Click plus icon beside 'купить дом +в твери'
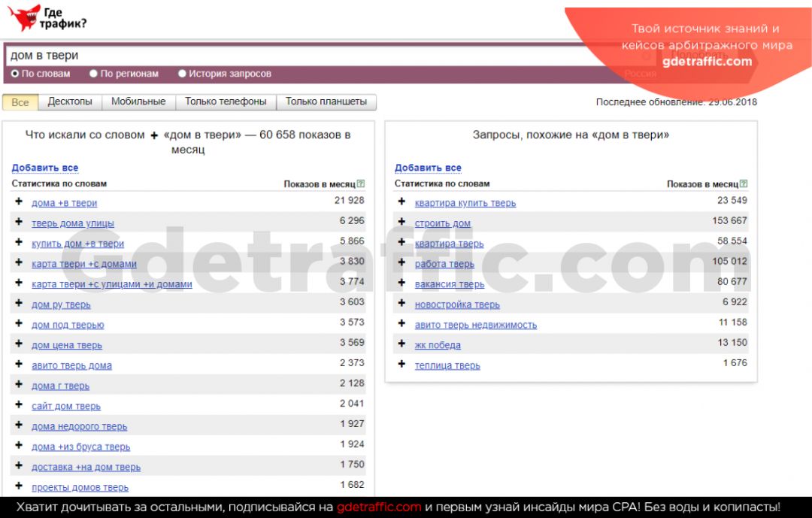 pyautogui.click(x=19, y=243)
